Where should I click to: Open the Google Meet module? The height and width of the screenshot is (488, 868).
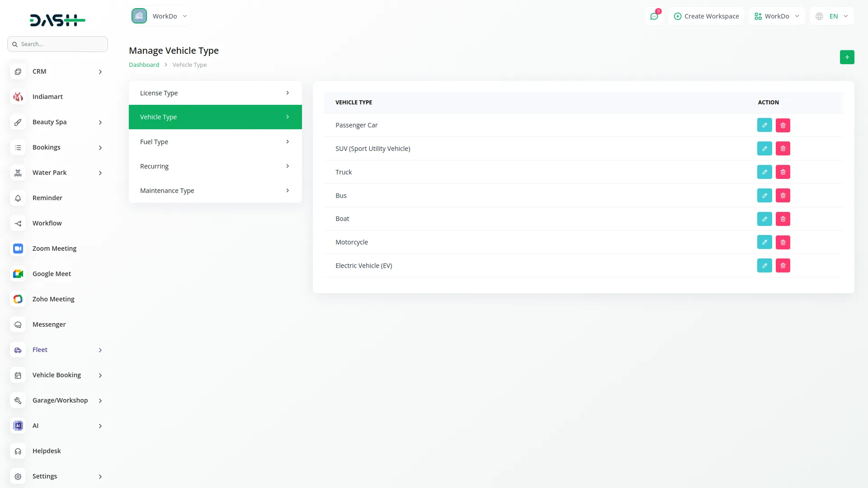pos(52,274)
